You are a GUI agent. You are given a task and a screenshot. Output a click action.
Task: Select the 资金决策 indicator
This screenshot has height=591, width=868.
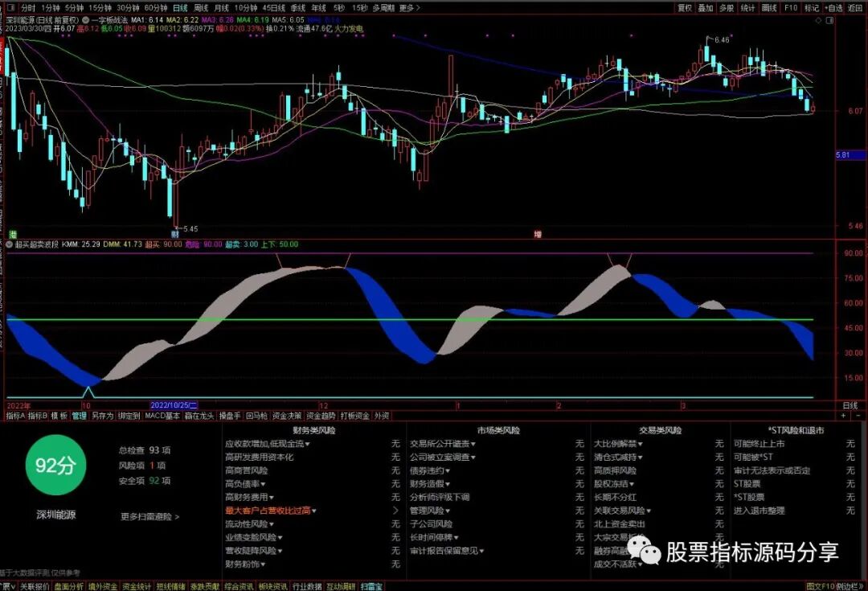[x=287, y=416]
